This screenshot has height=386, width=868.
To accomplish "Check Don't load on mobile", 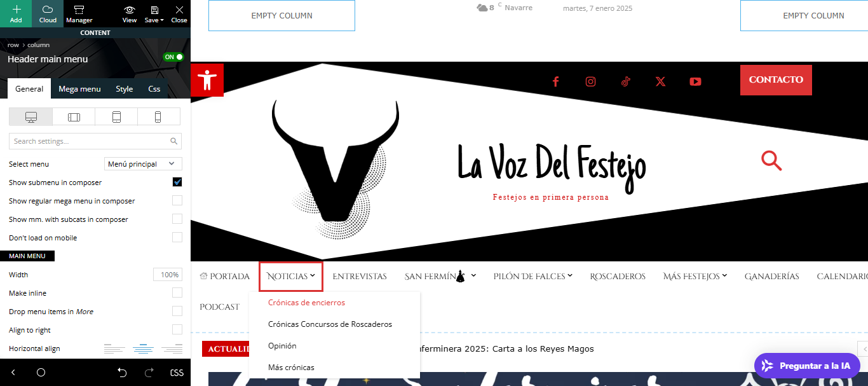I will coord(177,238).
